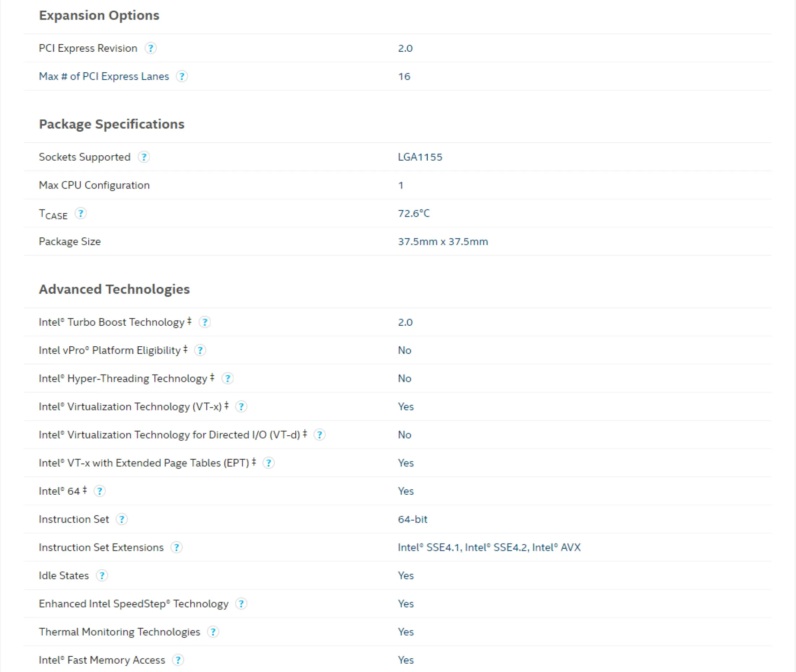Viewport: 796px width, 672px height.
Task: Open help for Max PCI Express Lanes
Action: click(x=182, y=76)
